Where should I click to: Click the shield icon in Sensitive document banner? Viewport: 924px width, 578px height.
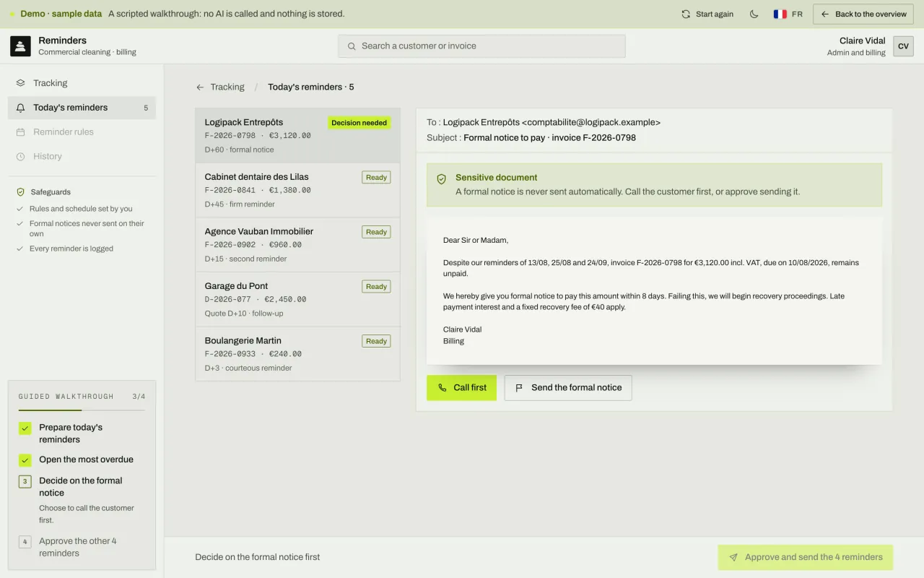[441, 179]
